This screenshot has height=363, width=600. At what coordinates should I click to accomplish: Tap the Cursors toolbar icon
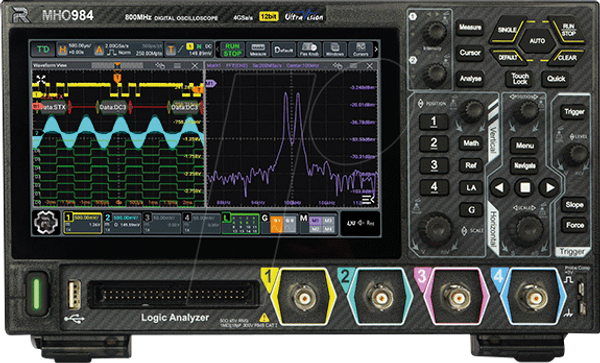360,50
